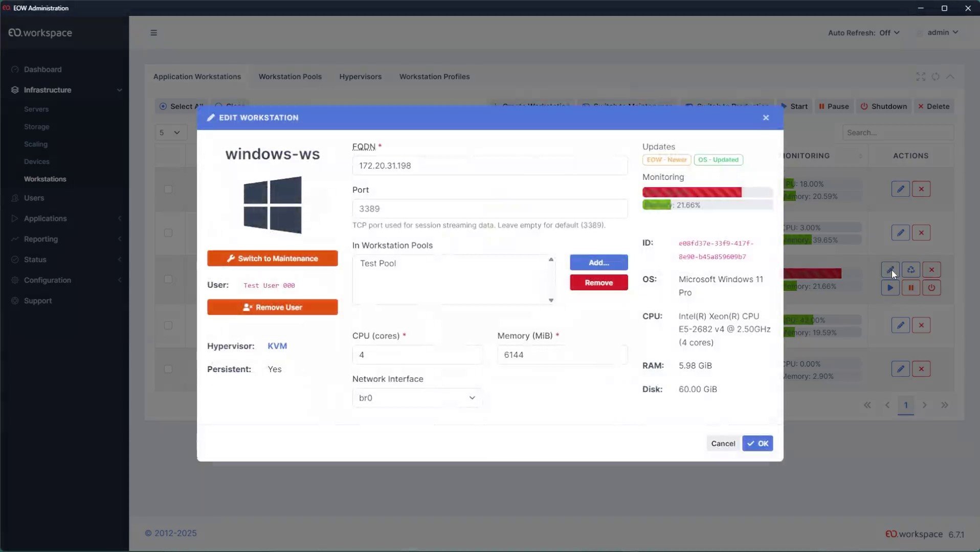Click edit pencil in 3.00% CPU row
The width and height of the screenshot is (980, 552).
click(x=900, y=233)
